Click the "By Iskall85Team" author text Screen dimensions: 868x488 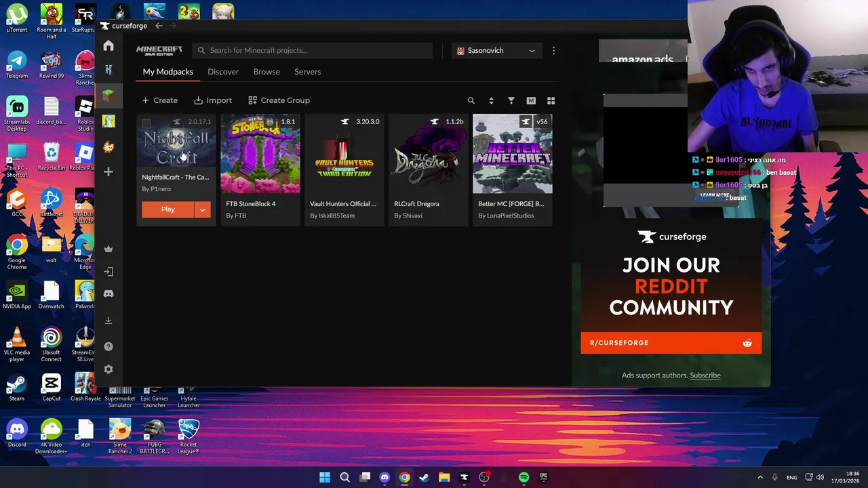coord(332,216)
